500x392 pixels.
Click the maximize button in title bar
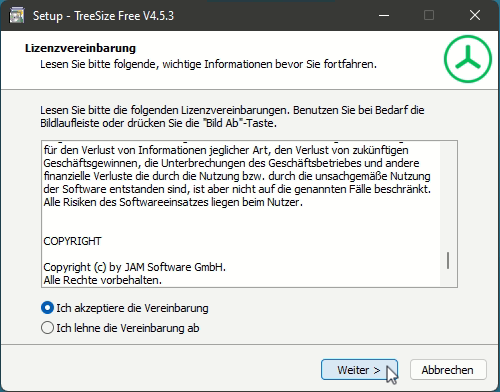[x=429, y=15]
